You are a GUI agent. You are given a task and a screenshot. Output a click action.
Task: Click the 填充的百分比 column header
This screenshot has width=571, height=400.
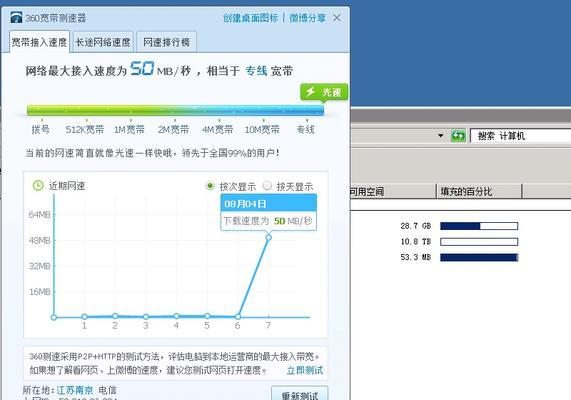(x=479, y=191)
